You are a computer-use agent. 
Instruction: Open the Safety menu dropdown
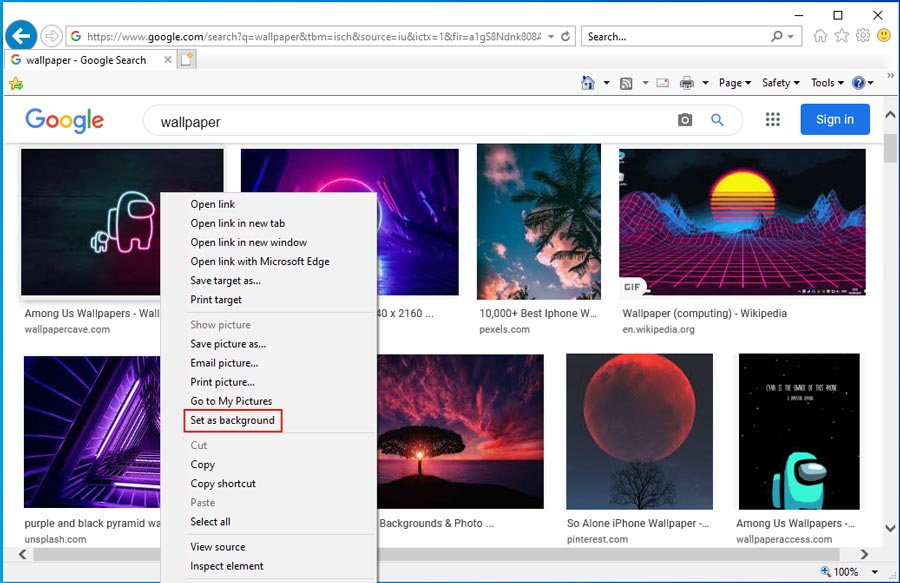coord(781,83)
